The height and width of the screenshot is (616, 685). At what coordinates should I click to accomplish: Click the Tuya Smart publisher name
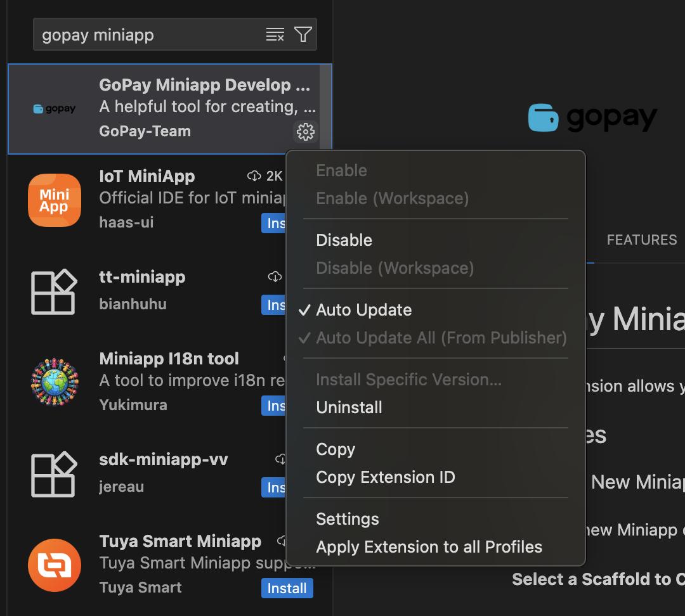[x=140, y=587]
